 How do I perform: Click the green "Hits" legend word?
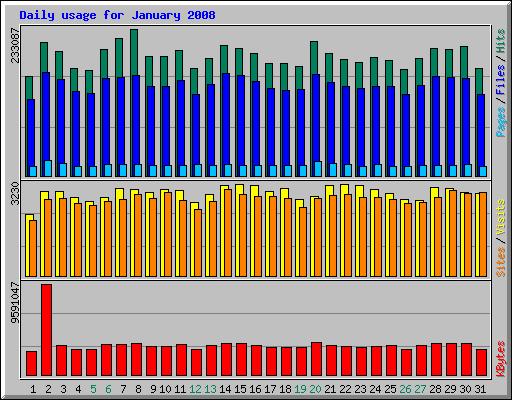501,41
